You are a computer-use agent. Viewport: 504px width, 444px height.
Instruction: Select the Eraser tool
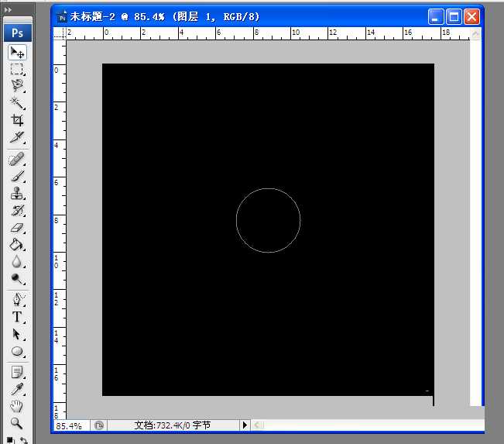pos(16,228)
